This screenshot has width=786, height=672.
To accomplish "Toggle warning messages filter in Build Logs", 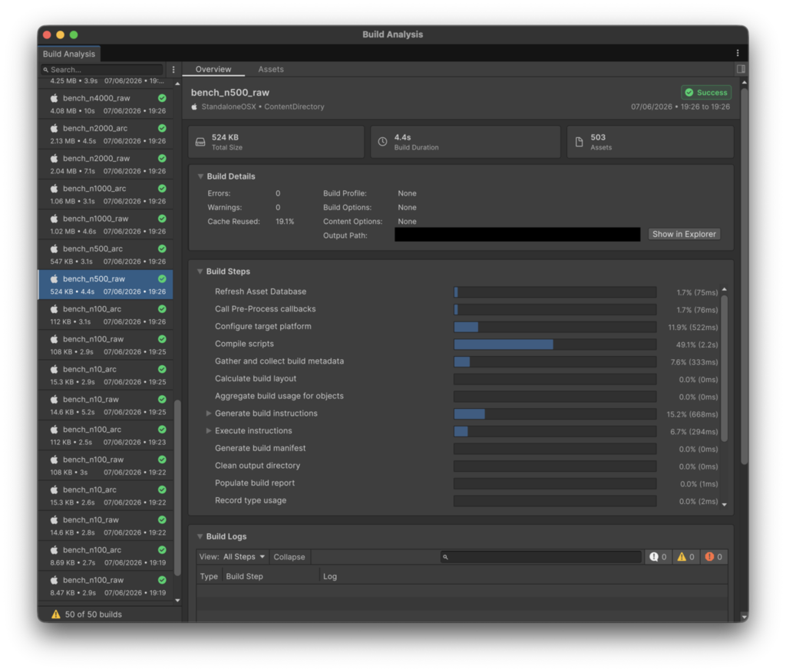I will 685,557.
